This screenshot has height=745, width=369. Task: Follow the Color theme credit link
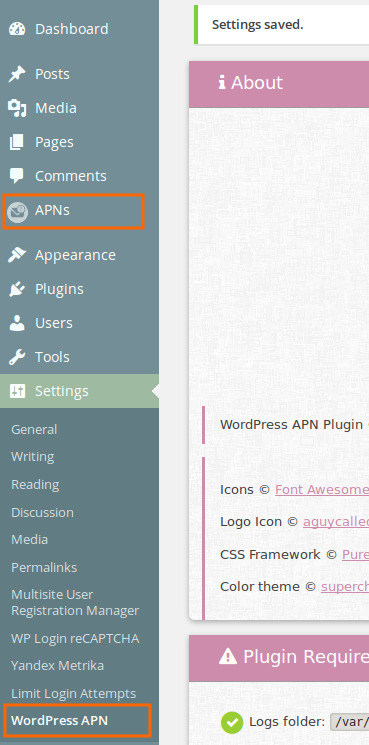tap(345, 587)
